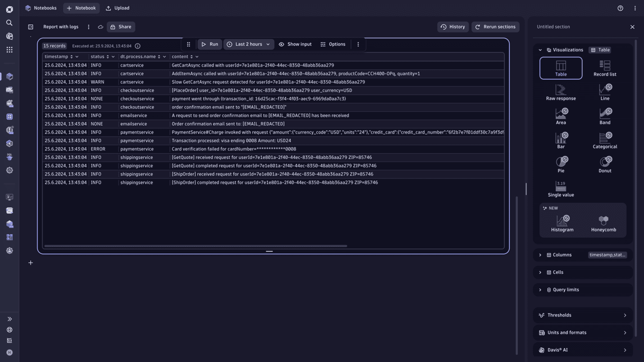Select the Histogram visualization
The image size is (644, 362).
click(562, 224)
